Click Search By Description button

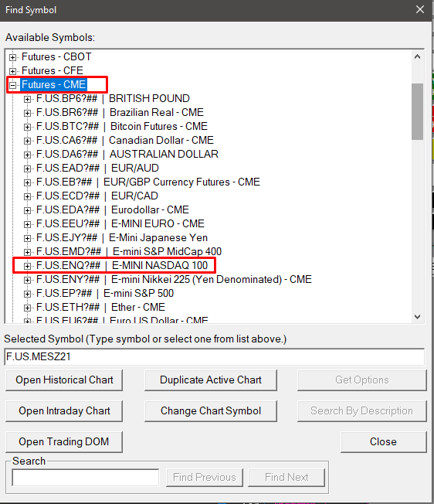tap(362, 410)
